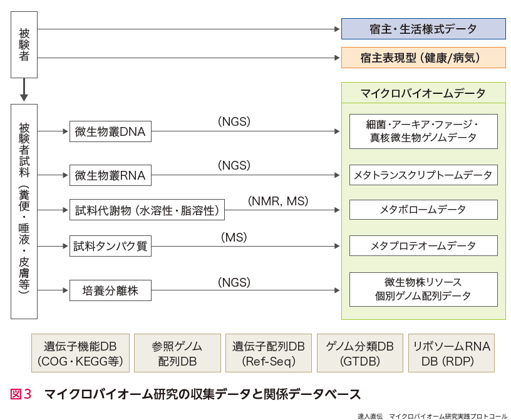
Task: Click the 遺伝子機能DB (COG・KEGG等) box
Action: (80, 353)
